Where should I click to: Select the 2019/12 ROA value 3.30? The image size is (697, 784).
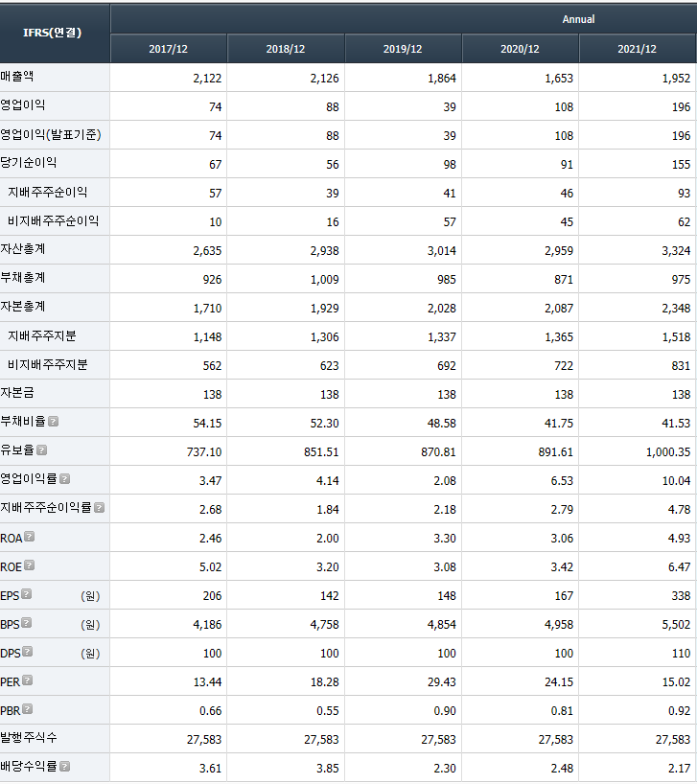point(445,539)
